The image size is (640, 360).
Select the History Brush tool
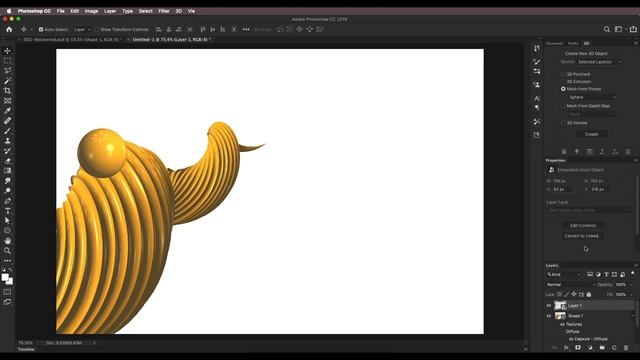(7, 151)
